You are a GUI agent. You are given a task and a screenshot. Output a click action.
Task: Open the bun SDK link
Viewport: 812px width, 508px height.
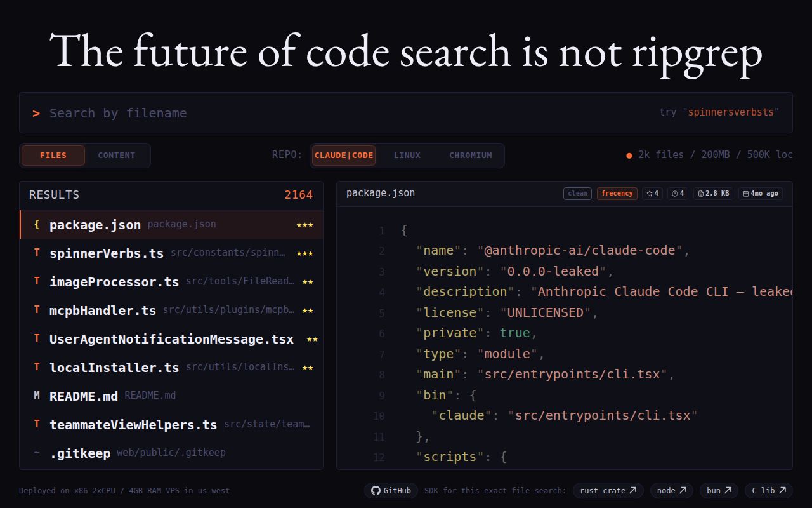[719, 490]
